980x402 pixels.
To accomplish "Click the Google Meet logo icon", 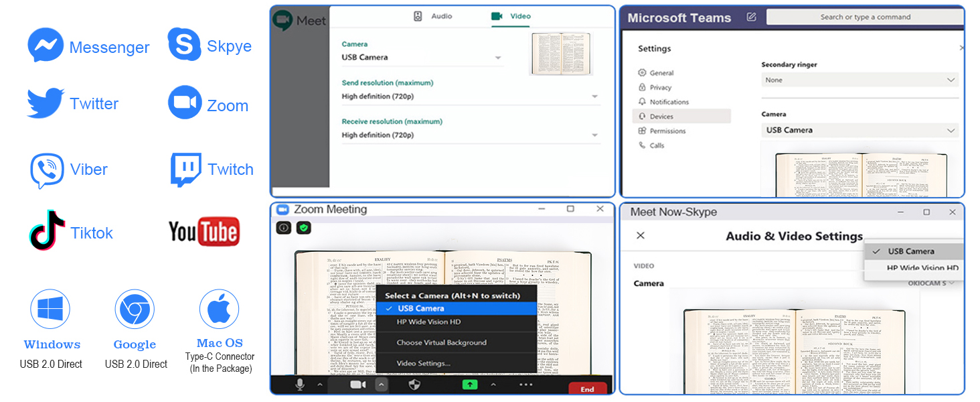I will click(x=282, y=20).
